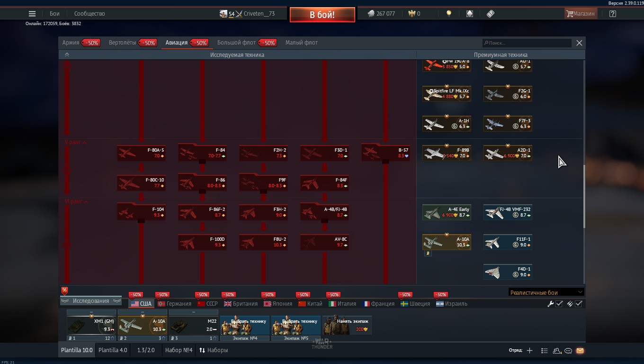Expand the F-86 8.0-8.3 group

(202, 183)
